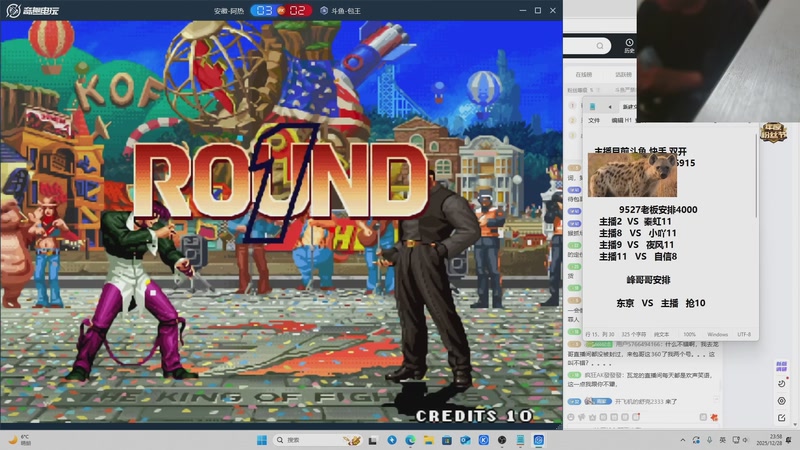The height and width of the screenshot is (450, 800).
Task: Open the Windows Start menu
Action: pyautogui.click(x=262, y=440)
